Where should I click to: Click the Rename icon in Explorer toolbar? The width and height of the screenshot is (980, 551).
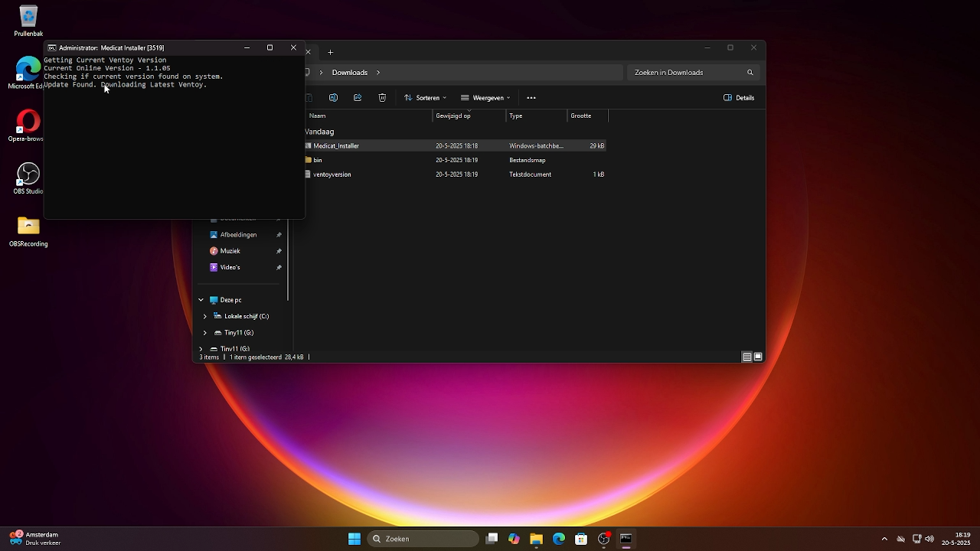pyautogui.click(x=333, y=98)
